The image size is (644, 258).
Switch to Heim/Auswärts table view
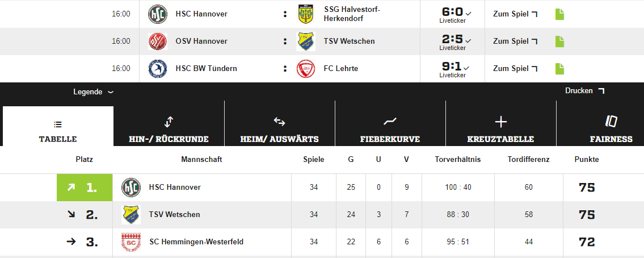point(279,130)
